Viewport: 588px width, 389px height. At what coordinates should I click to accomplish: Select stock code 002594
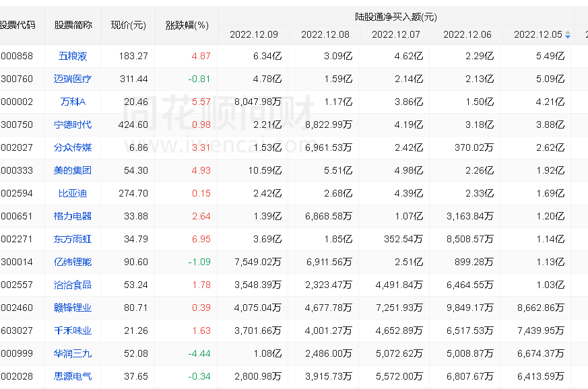16,193
